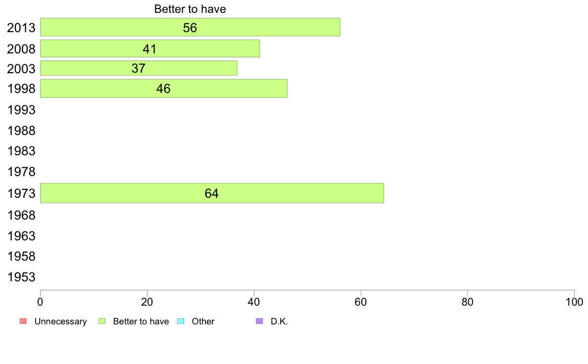The height and width of the screenshot is (364, 588).
Task: Click the 1953 year axis label
Action: [x=21, y=277]
